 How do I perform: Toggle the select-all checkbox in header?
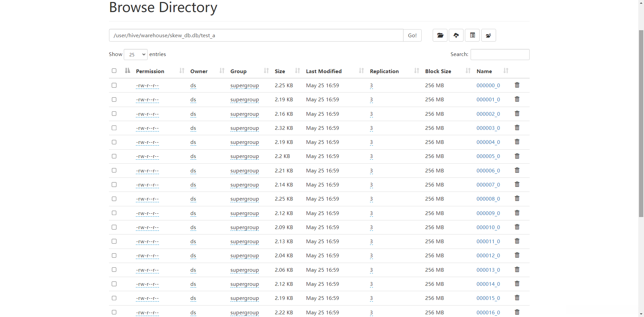pos(114,71)
